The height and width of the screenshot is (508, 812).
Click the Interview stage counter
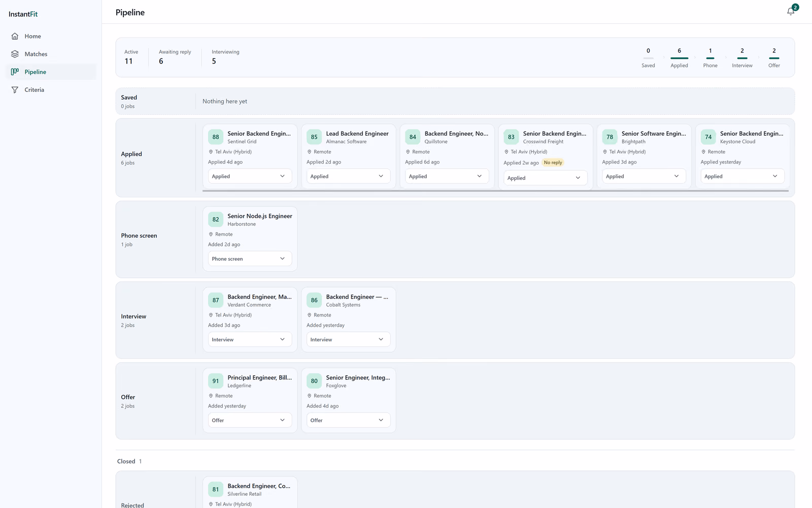point(742,57)
